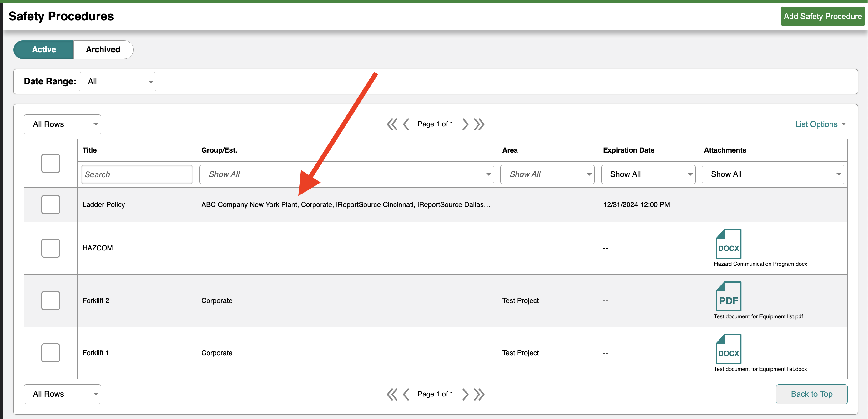Go to first page using top double-left arrows
The image size is (868, 419).
[392, 124]
